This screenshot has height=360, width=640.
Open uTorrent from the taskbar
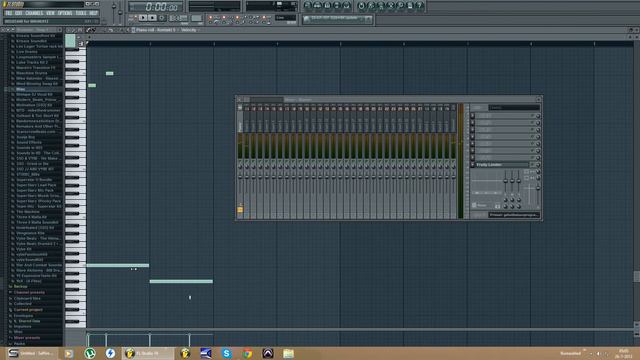click(90, 353)
